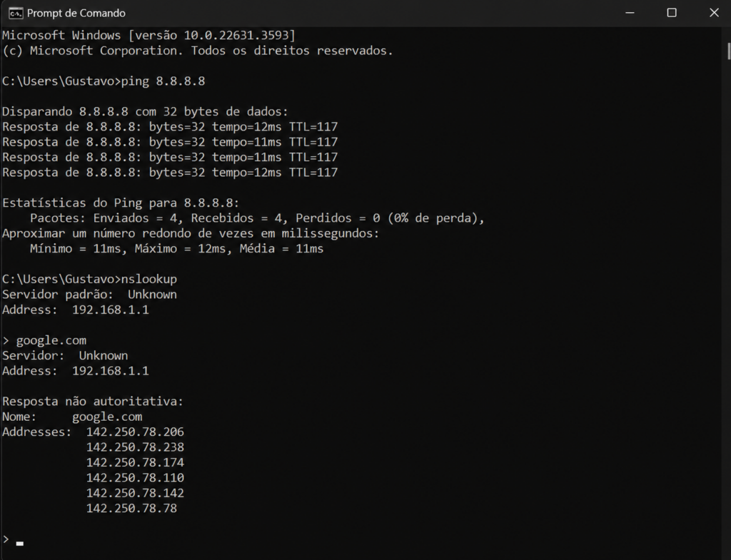The width and height of the screenshot is (731, 560).
Task: Click the 'Pacotes: Enviados = 4' statistics line
Action: 257,218
